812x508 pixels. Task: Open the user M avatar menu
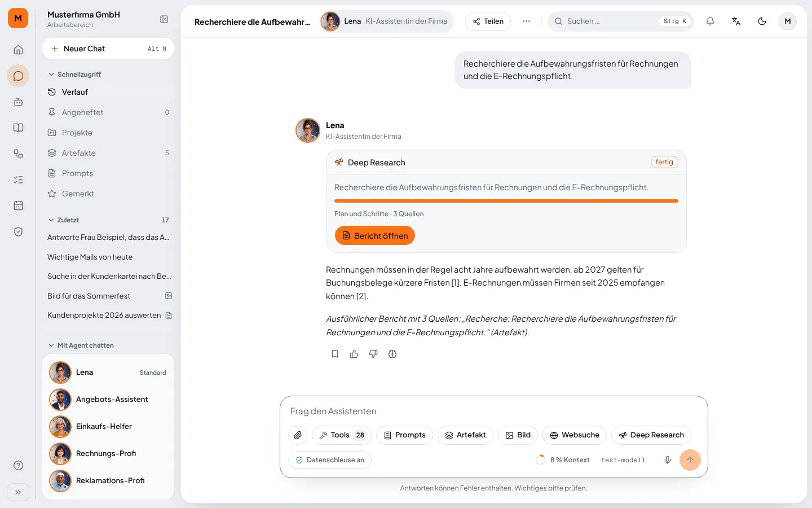tap(788, 21)
